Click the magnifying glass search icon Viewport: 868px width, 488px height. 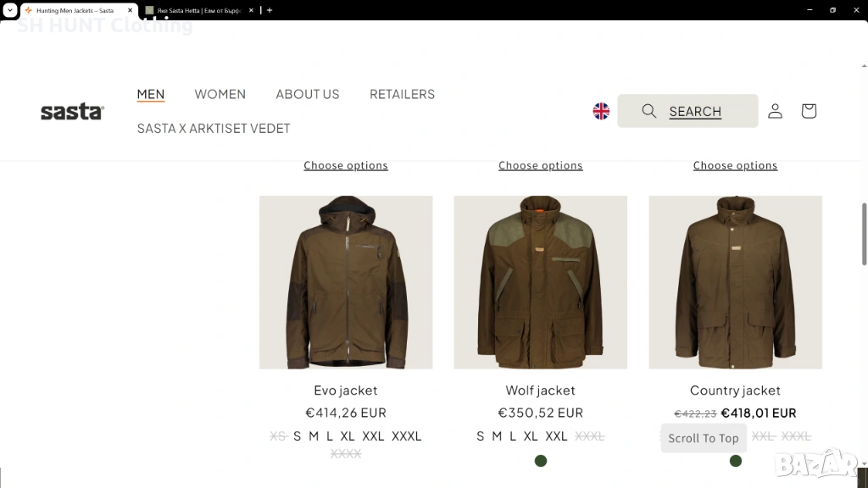[x=649, y=111]
